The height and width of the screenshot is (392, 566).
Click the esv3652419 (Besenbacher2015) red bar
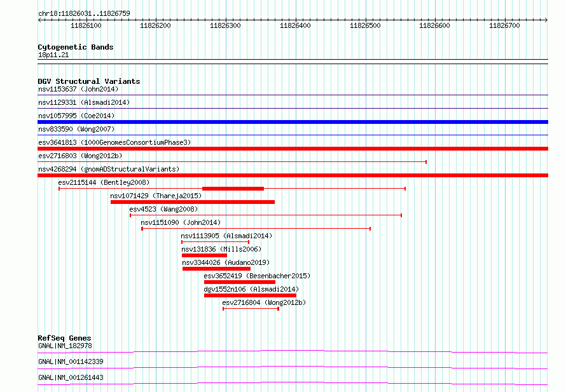tap(240, 282)
